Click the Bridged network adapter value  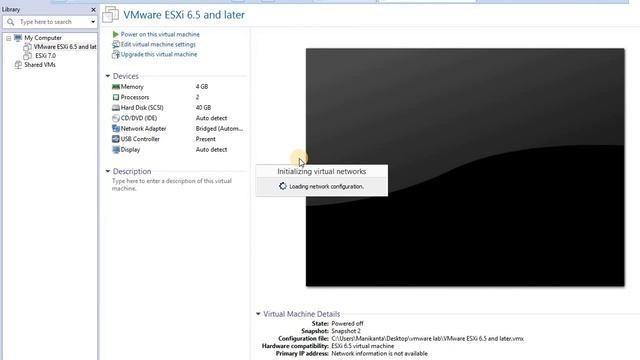tap(219, 129)
